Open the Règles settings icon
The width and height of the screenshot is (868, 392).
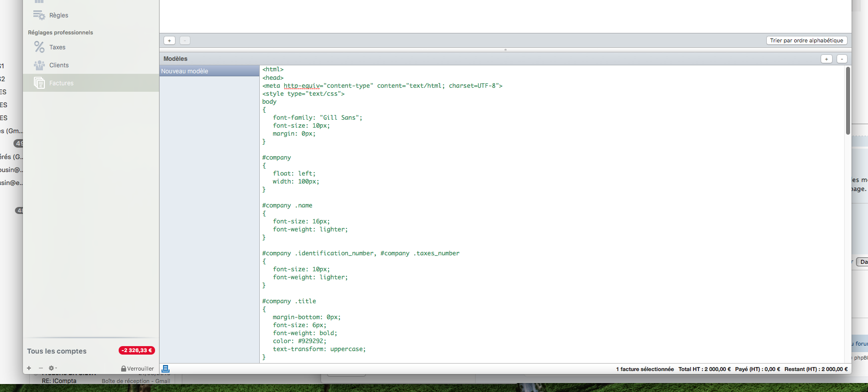pyautogui.click(x=39, y=15)
